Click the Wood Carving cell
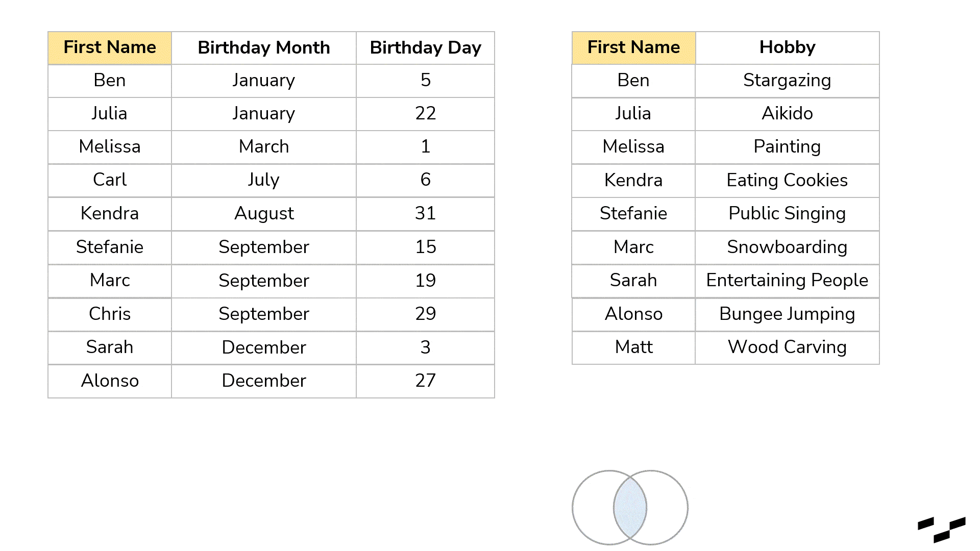The width and height of the screenshot is (980, 551). pyautogui.click(x=787, y=348)
